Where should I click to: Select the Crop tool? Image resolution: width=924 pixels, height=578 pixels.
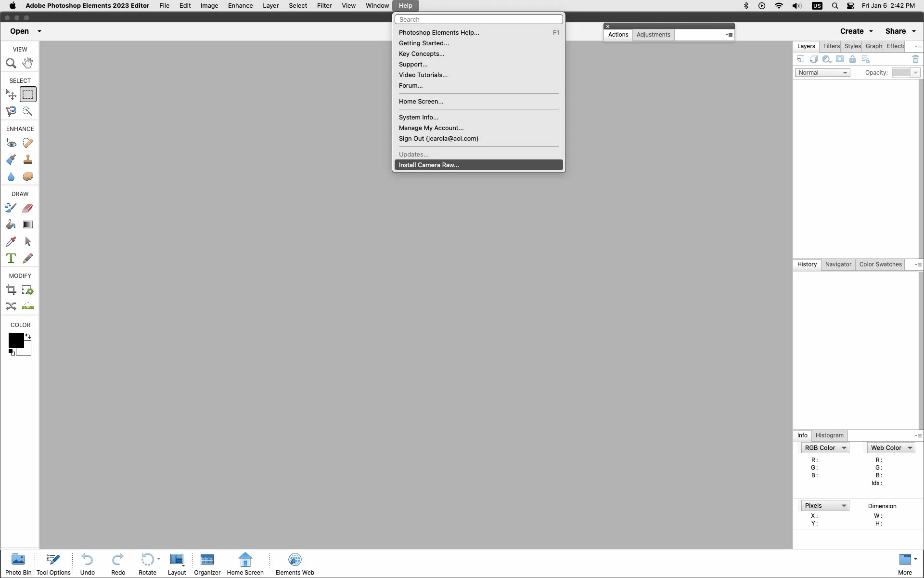coord(11,290)
